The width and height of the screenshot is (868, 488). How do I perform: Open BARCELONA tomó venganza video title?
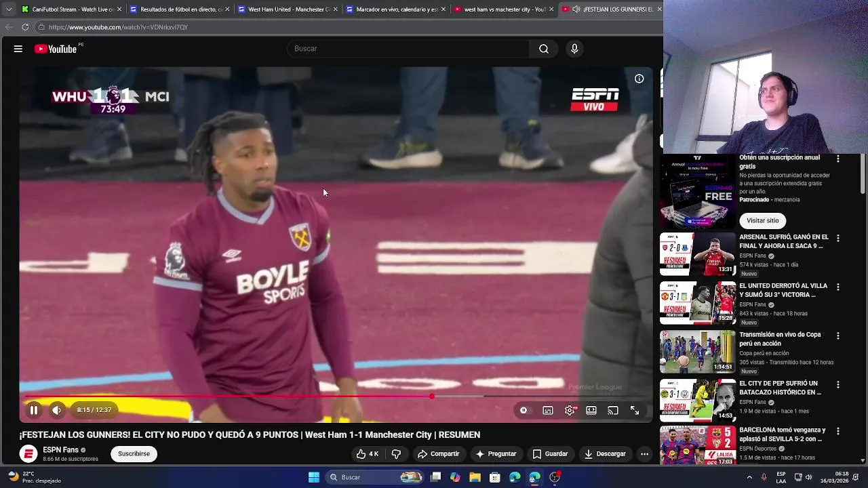coord(783,434)
